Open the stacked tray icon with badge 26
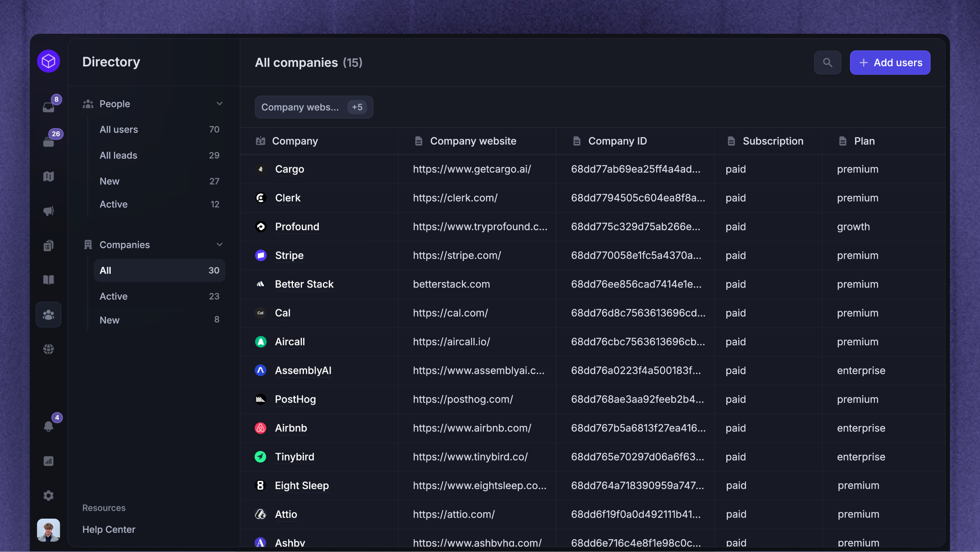The image size is (980, 552). point(49,141)
